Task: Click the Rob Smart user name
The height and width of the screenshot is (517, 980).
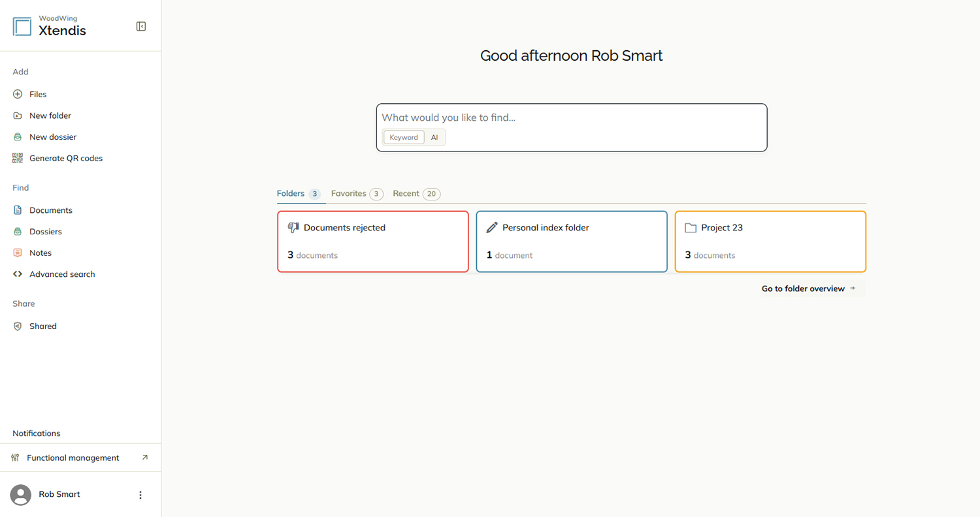Action: tap(59, 494)
